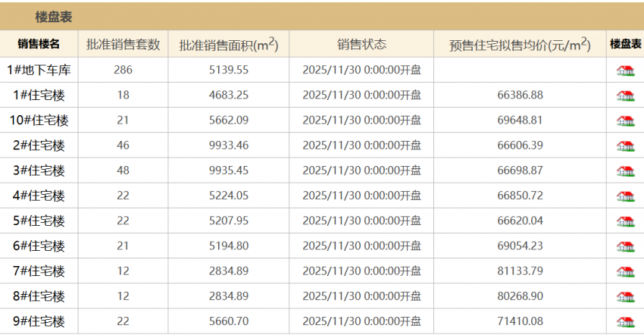Open the house icon for 6#住宅楼
Screen dimensions: 644x335
(625, 246)
